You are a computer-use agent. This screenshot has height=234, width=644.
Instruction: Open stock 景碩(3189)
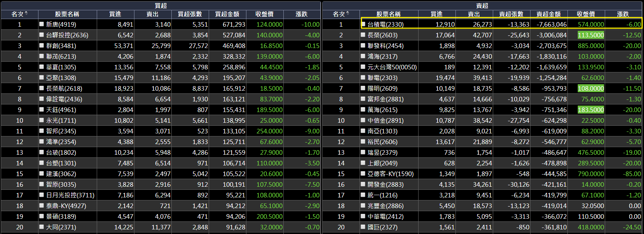pos(61,216)
